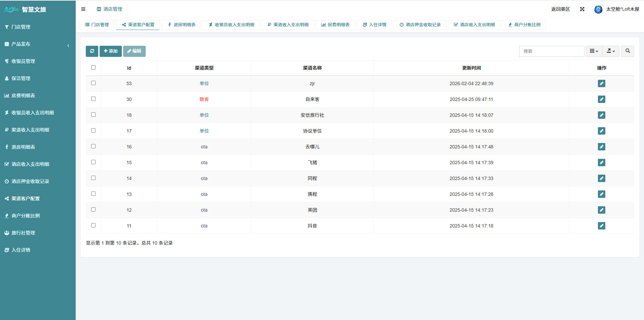Click the 智慧文旅 logo
The width and height of the screenshot is (644, 320).
click(25, 9)
